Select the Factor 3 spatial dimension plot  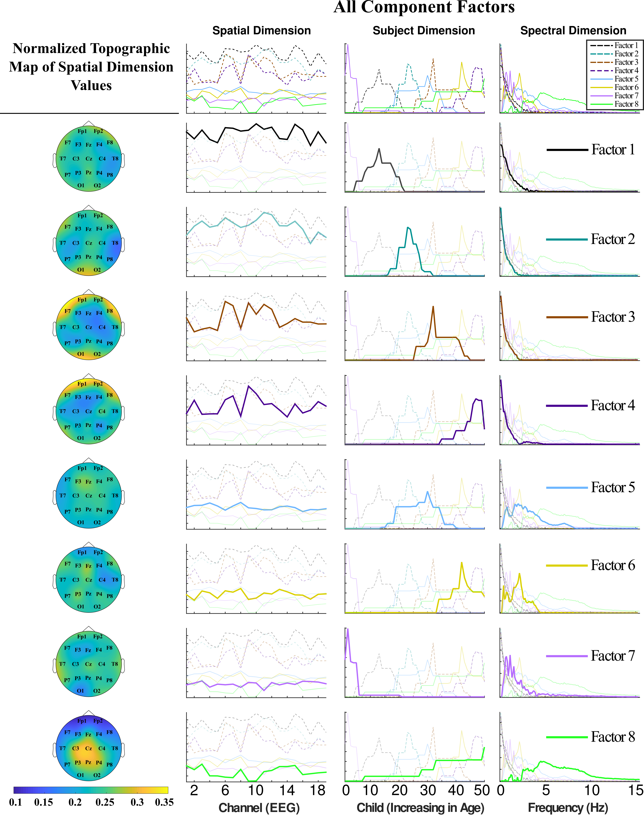point(256,326)
